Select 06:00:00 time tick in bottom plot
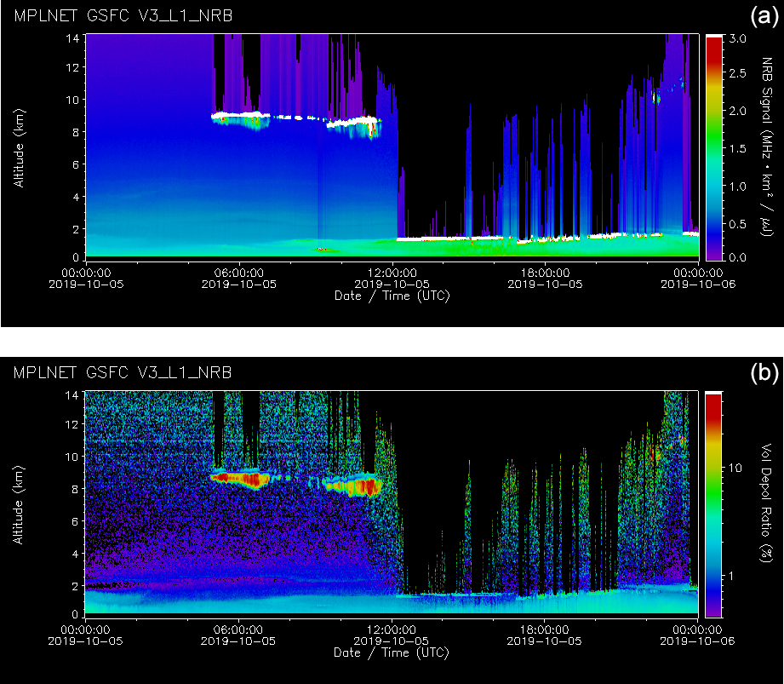The height and width of the screenshot is (684, 784). (238, 630)
